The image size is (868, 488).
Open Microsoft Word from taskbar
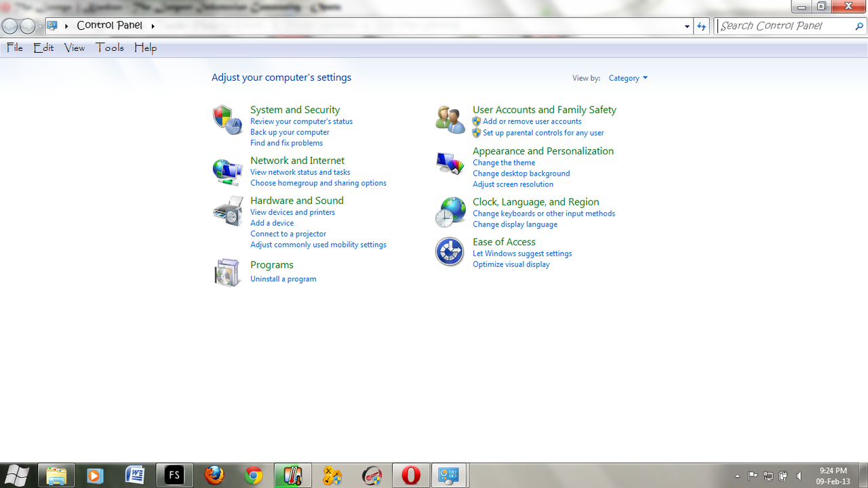(134, 476)
